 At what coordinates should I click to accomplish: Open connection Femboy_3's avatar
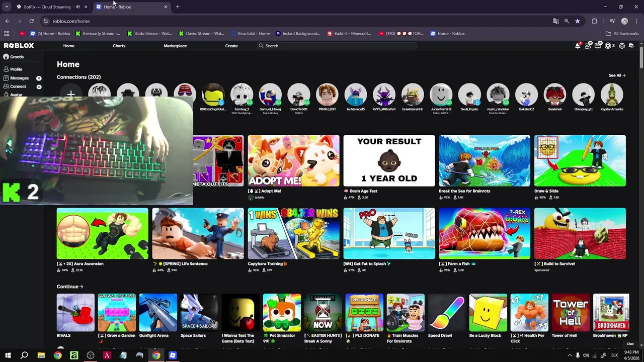tap(242, 95)
